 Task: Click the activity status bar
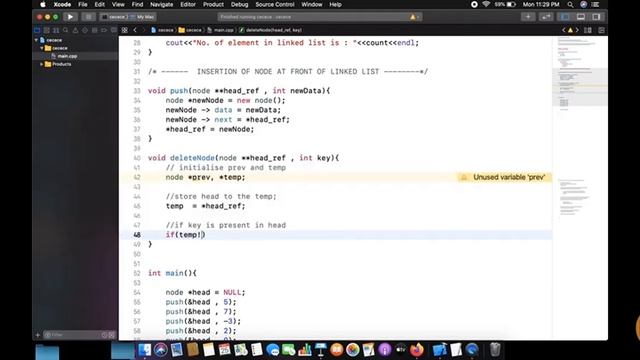(320, 17)
